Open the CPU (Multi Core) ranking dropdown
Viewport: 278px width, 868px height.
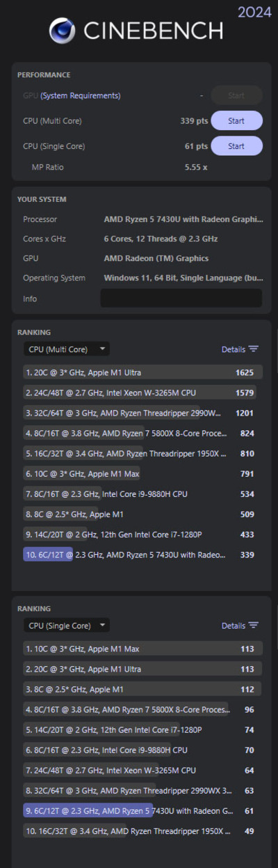(x=67, y=349)
